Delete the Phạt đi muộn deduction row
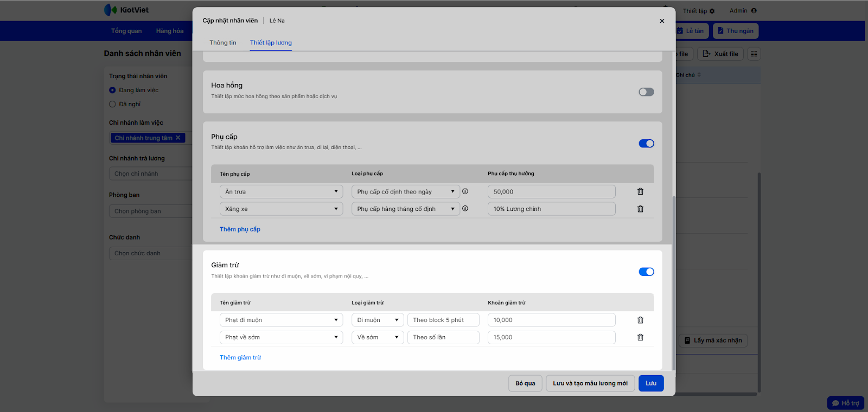The width and height of the screenshot is (868, 412). 640,320
